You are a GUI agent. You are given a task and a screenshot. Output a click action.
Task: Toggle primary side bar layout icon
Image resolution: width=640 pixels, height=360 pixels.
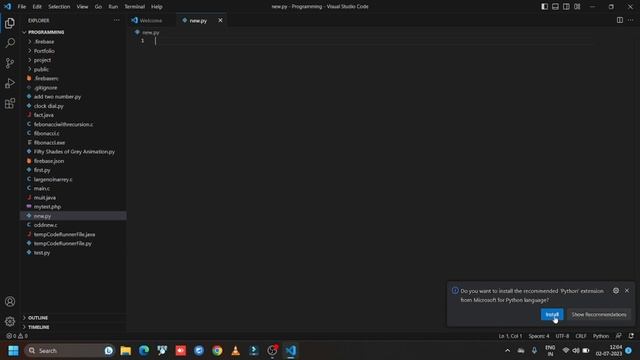[x=544, y=7]
